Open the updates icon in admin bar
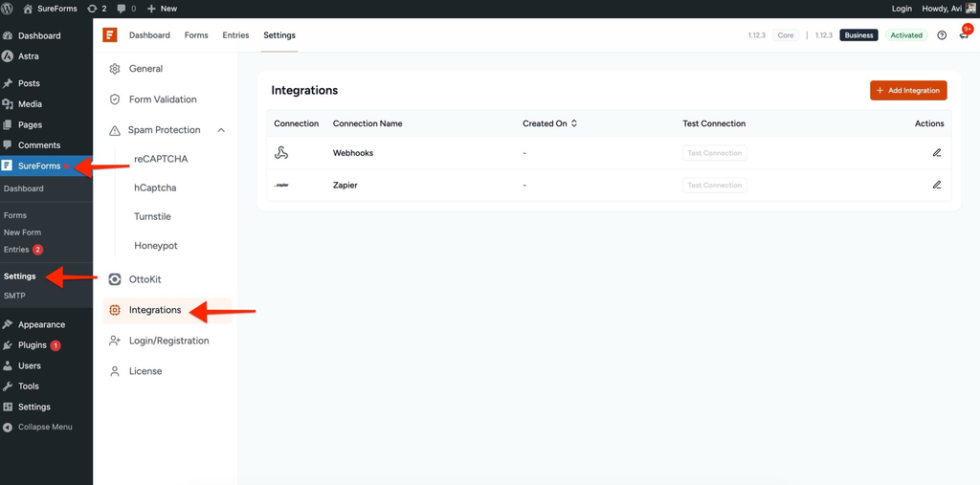This screenshot has width=980, height=485. 97,9
